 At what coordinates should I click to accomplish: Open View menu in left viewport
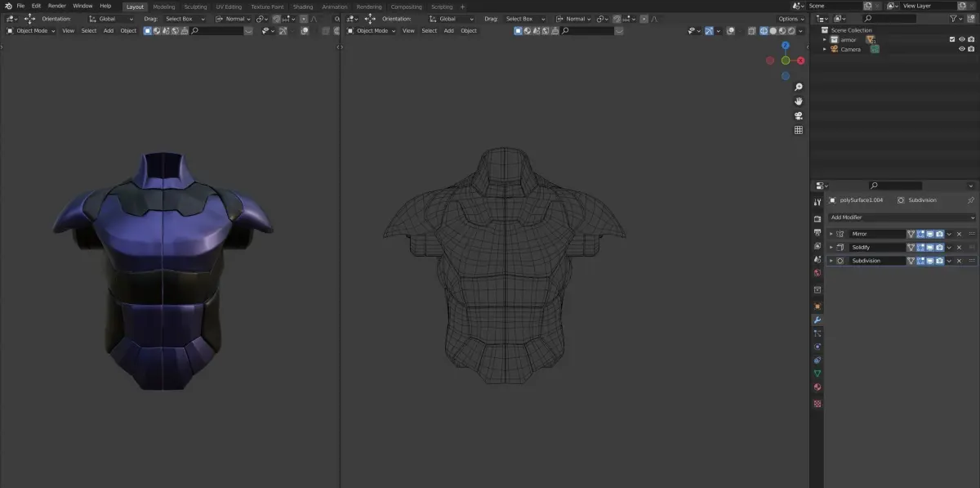click(x=68, y=31)
